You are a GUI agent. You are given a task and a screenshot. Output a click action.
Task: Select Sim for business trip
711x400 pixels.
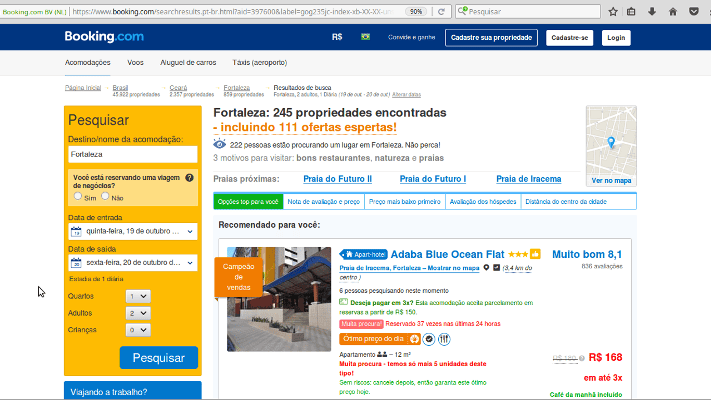(x=78, y=196)
